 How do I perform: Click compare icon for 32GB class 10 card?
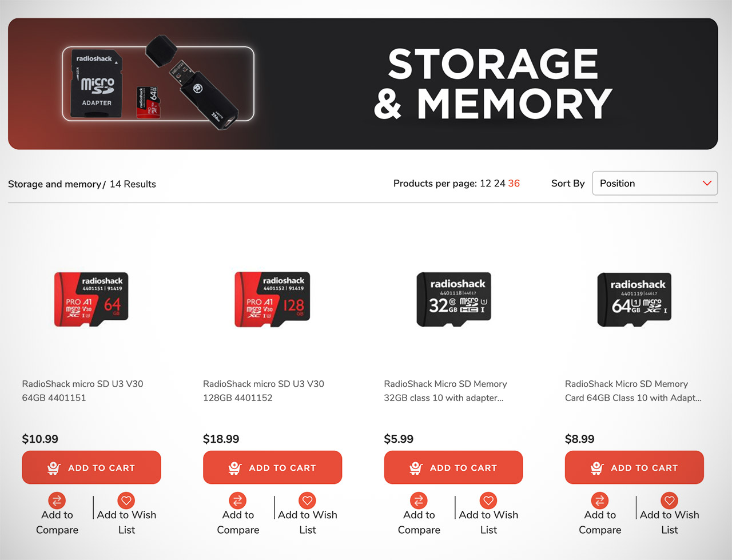[x=419, y=501]
